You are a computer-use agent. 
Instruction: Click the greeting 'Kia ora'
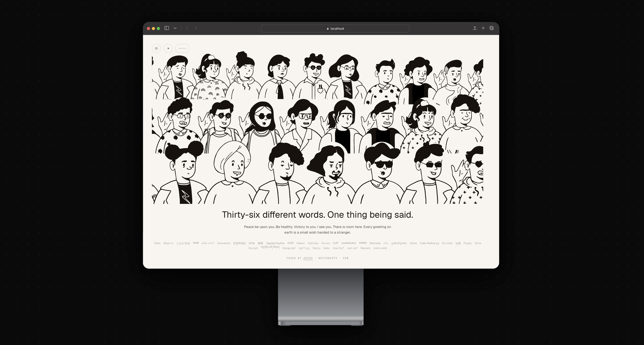326,243
